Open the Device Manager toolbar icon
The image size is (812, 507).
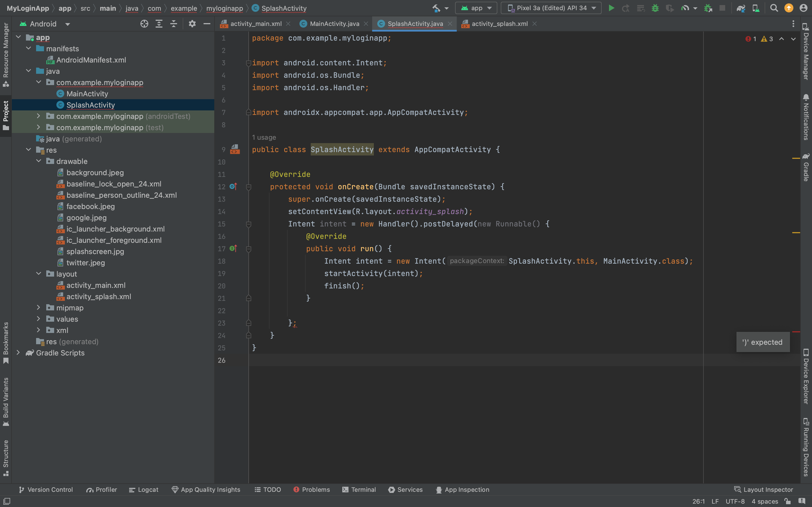[756, 8]
